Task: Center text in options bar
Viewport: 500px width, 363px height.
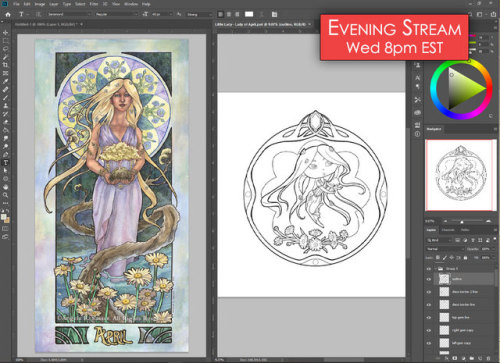Action: 229,14
